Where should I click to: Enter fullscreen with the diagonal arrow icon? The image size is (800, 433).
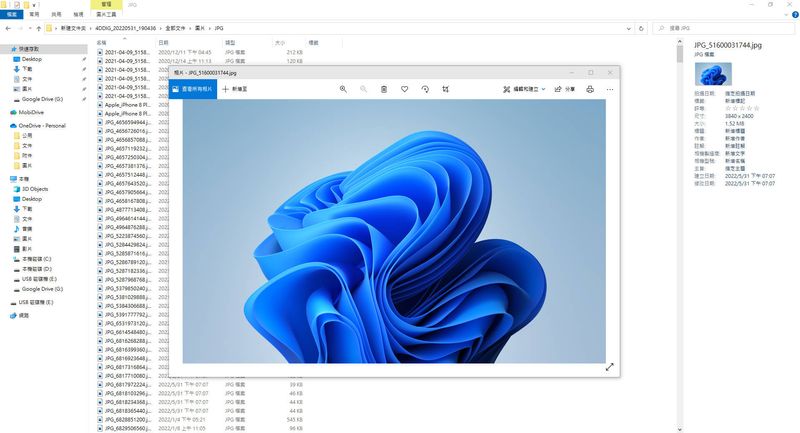609,367
